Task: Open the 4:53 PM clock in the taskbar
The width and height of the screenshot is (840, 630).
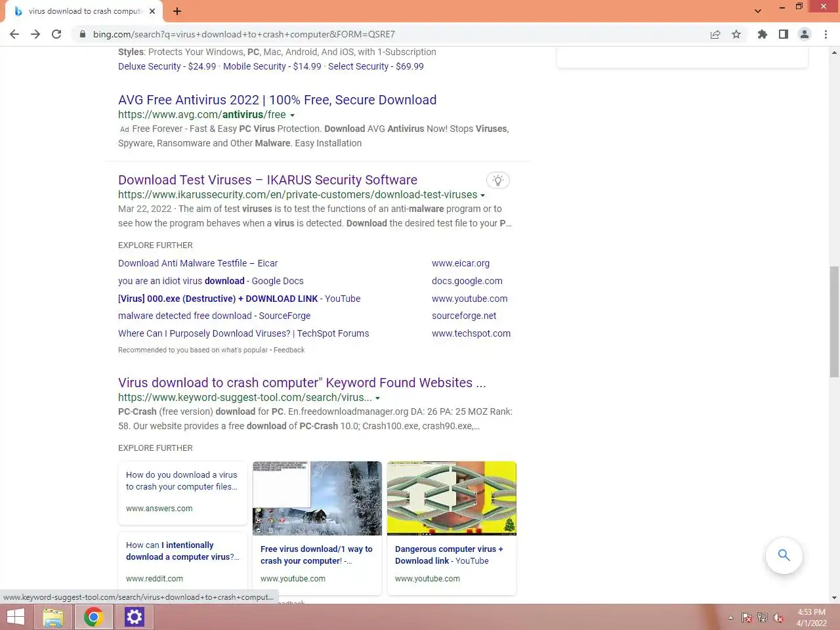Action: 812,618
